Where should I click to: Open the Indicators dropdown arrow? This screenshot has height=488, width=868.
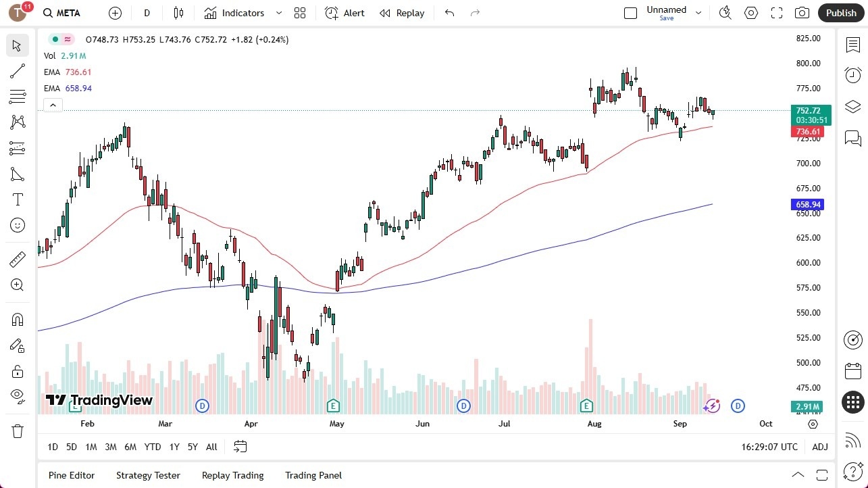click(x=278, y=12)
